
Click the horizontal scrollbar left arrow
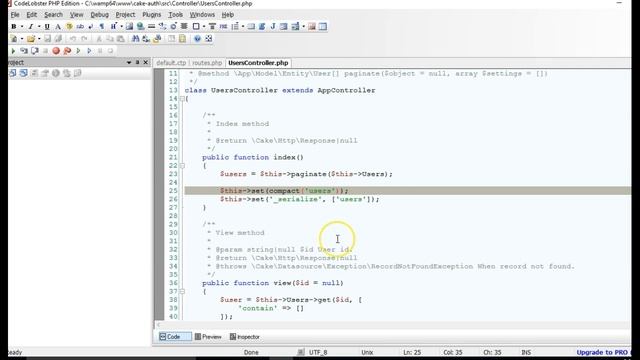pos(158,325)
